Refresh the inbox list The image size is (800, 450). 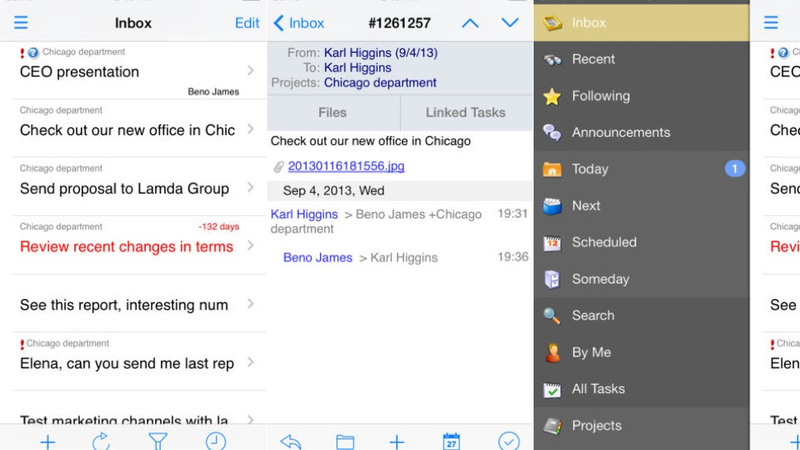point(101,441)
